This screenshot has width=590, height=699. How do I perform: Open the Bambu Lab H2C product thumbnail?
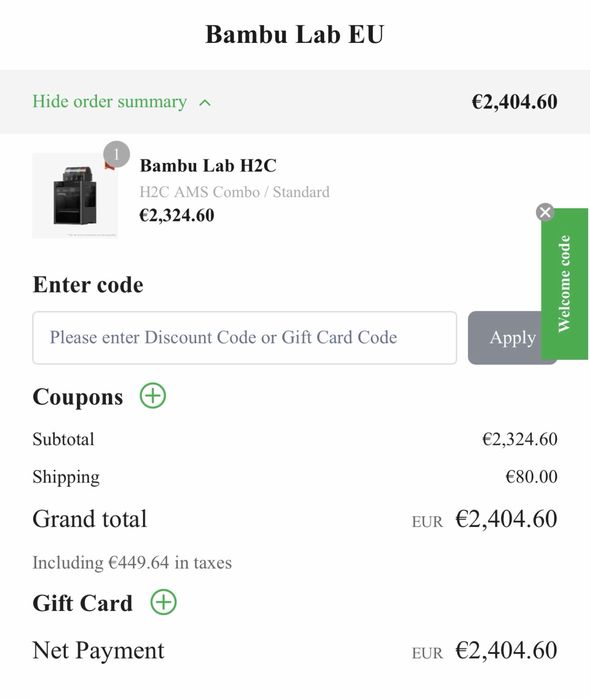click(75, 196)
